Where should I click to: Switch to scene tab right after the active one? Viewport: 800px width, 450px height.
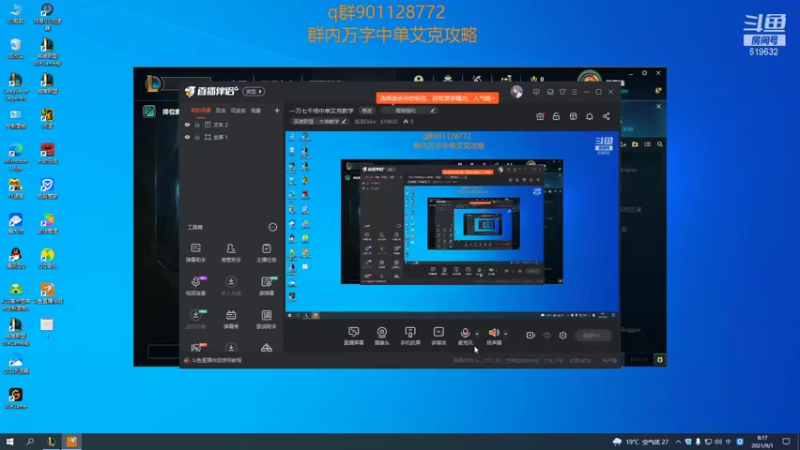(x=220, y=110)
